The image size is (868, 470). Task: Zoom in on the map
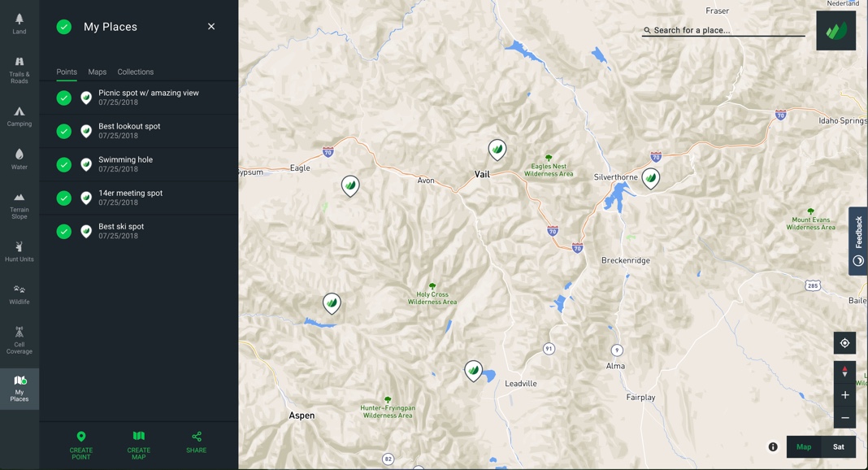pos(844,394)
